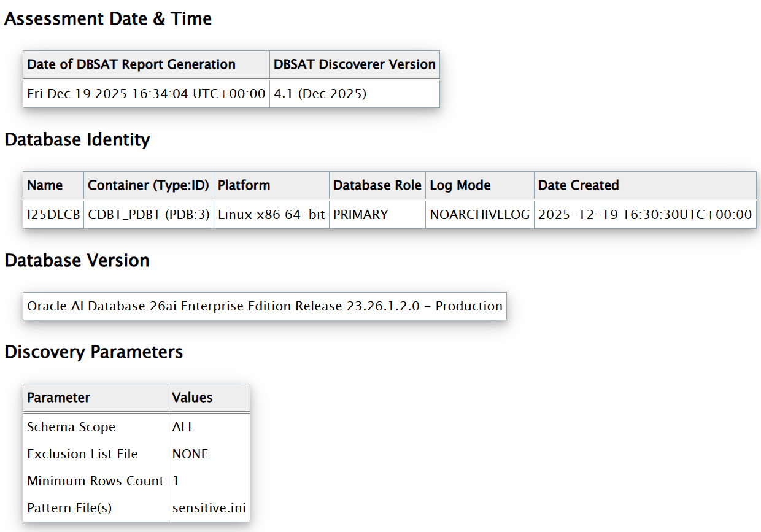Click the 'Assessment Date & Time' heading
Screen dimensions: 761x532
108,19
